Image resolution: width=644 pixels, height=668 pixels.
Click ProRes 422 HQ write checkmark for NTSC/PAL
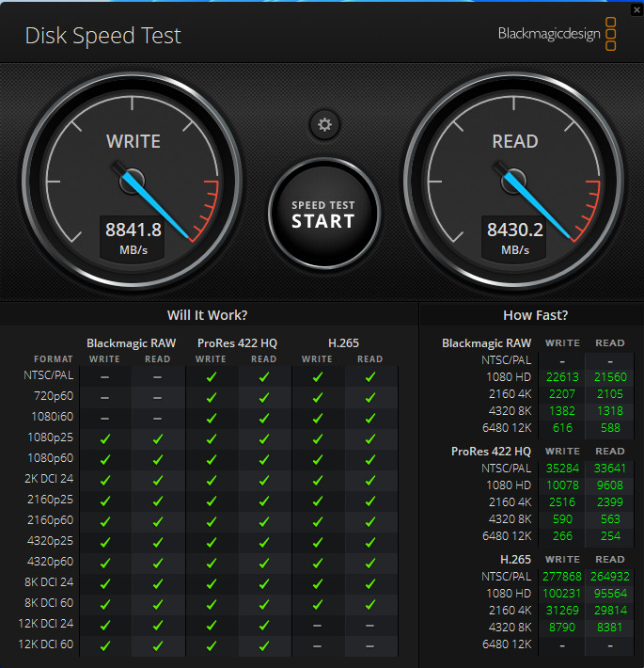pyautogui.click(x=212, y=377)
